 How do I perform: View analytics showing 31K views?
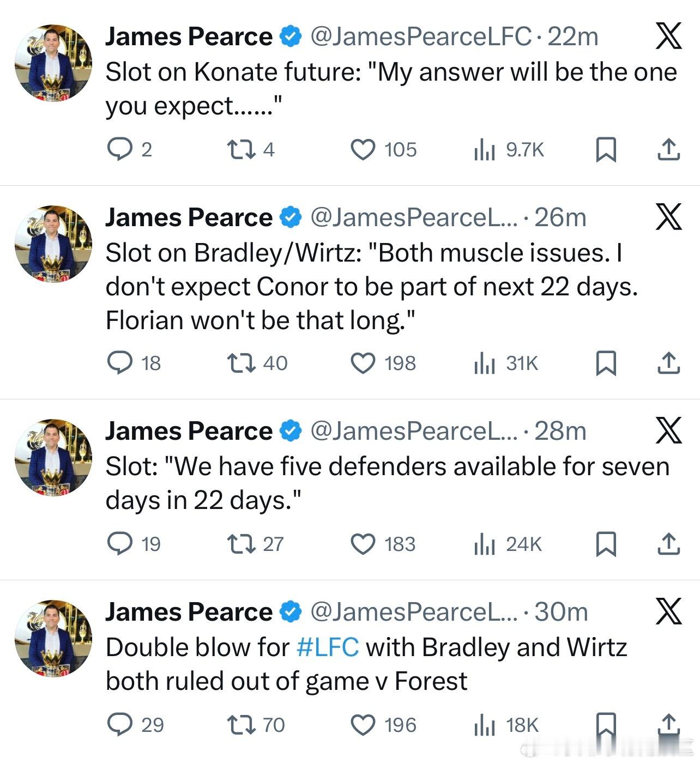[x=506, y=363]
